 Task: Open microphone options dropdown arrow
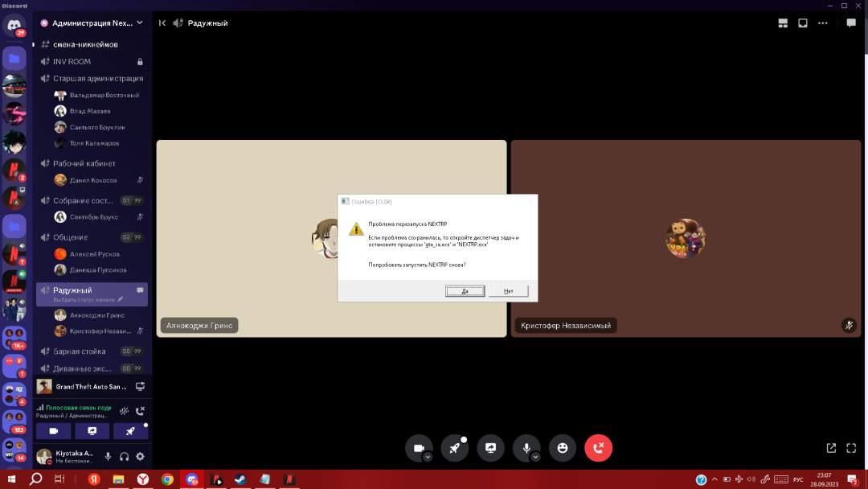tap(535, 457)
